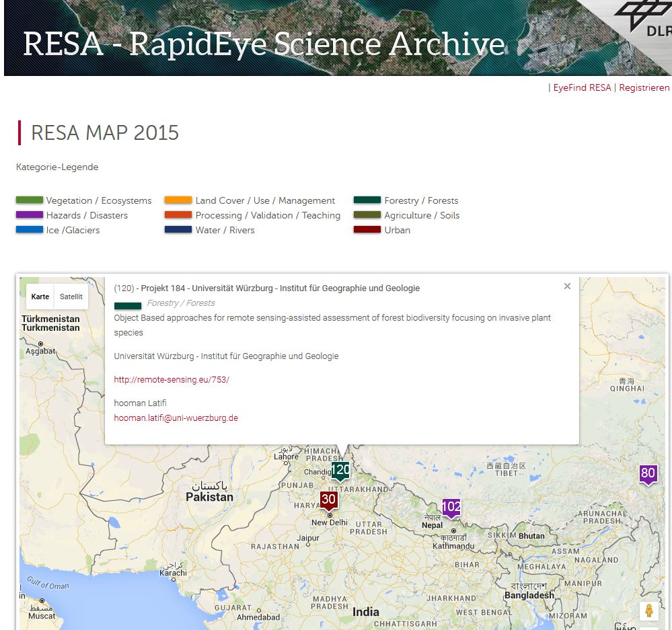The height and width of the screenshot is (630, 672).
Task: Click the 'Object Based approaches' description text
Action: [x=332, y=325]
